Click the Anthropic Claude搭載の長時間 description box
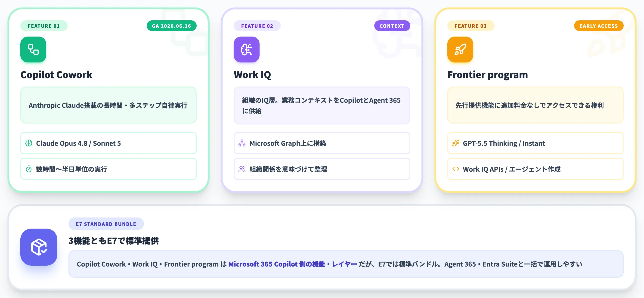 (108, 105)
